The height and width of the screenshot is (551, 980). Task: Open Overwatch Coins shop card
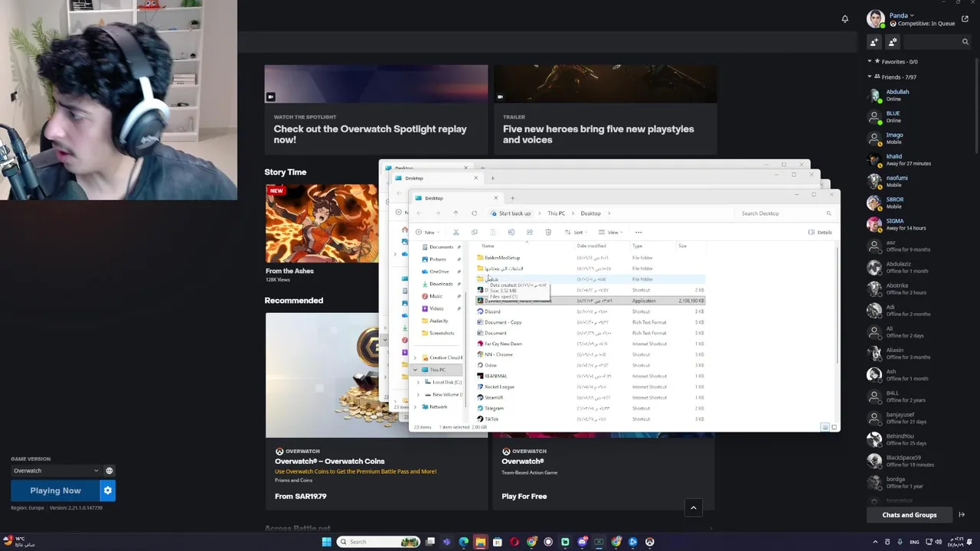[376, 409]
